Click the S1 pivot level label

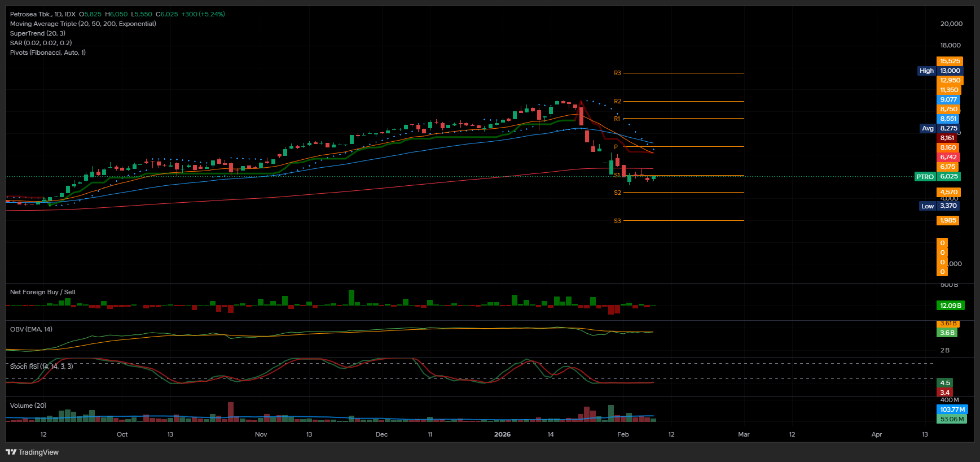pyautogui.click(x=617, y=175)
